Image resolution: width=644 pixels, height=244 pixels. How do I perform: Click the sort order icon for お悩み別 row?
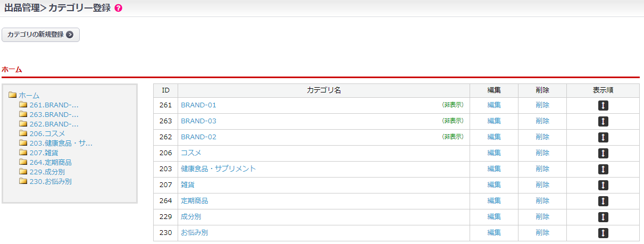603,233
